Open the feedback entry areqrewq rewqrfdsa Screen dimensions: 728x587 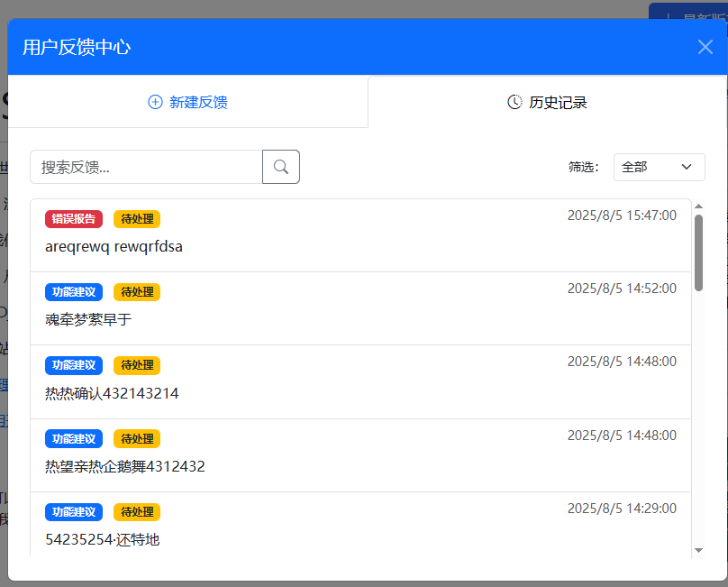point(360,234)
